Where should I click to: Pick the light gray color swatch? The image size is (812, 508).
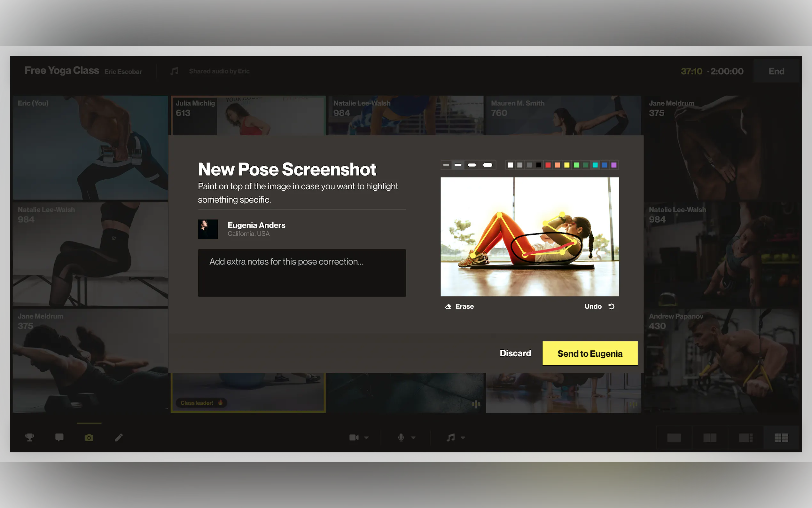[x=519, y=165]
